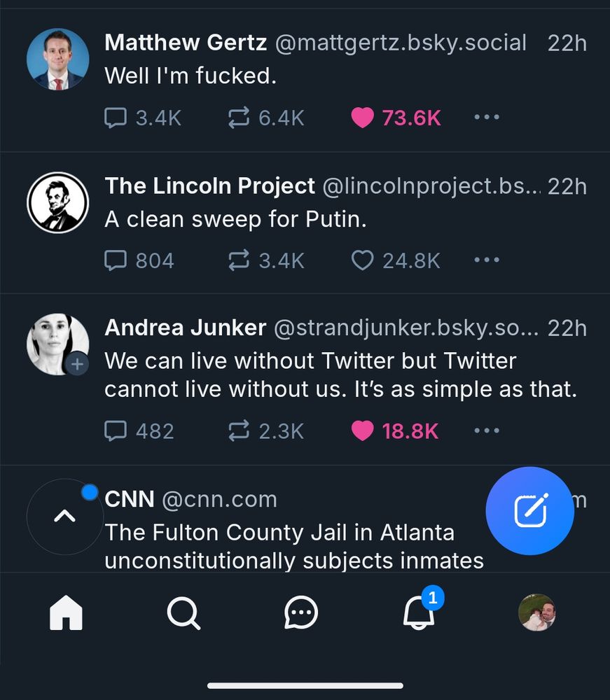This screenshot has height=700, width=610.
Task: Open Matthew Gertz's profile avatar
Action: (x=57, y=59)
